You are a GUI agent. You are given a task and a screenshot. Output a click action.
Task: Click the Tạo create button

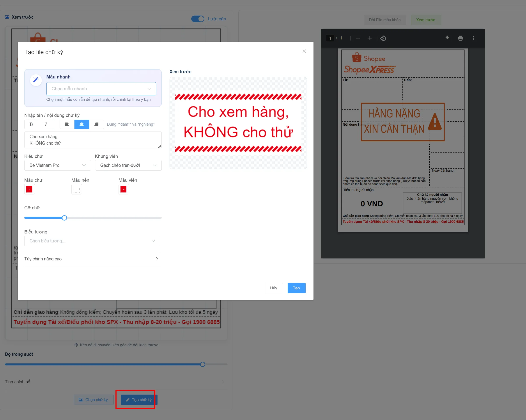tap(296, 288)
